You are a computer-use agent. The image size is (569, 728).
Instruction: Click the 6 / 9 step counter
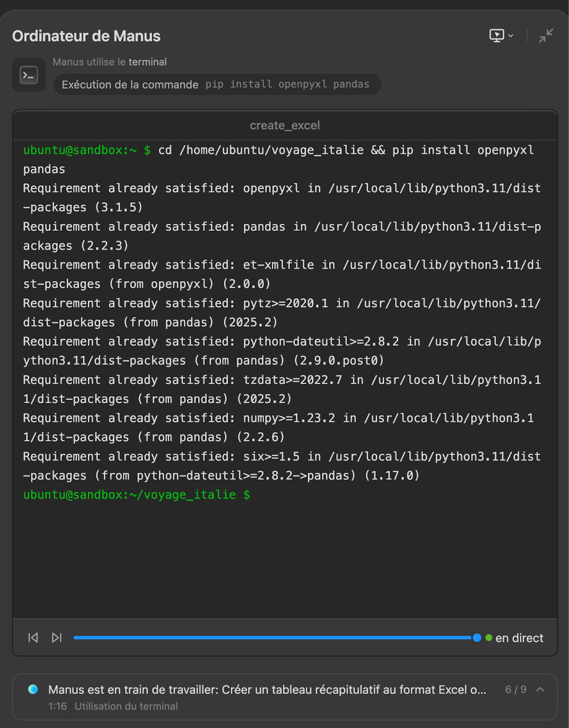[x=516, y=689]
